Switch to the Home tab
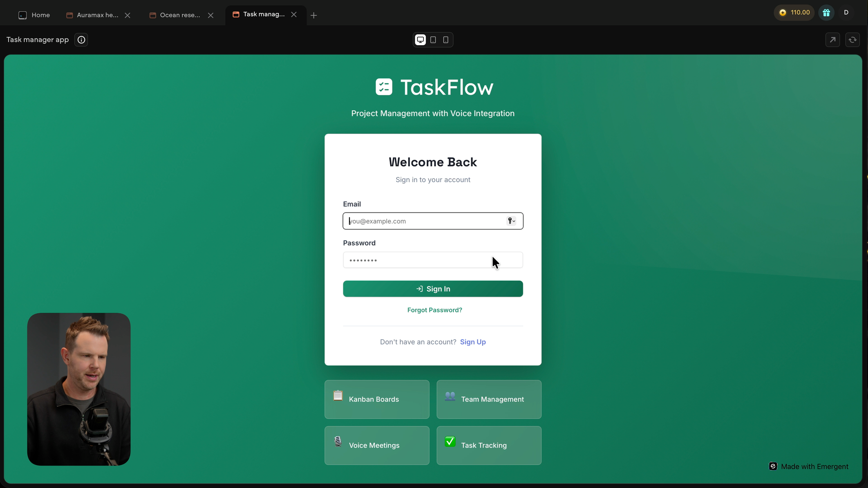Viewport: 868px width, 488px height. (x=34, y=15)
